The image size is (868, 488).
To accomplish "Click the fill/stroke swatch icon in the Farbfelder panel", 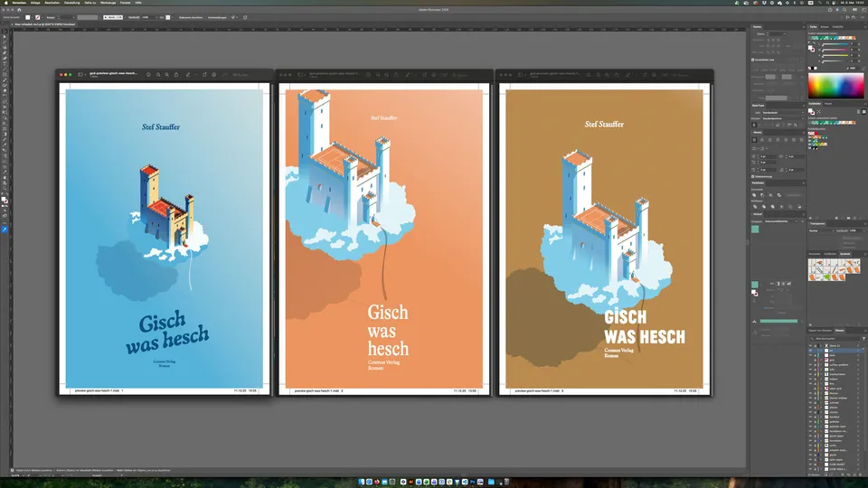I will coord(812,111).
